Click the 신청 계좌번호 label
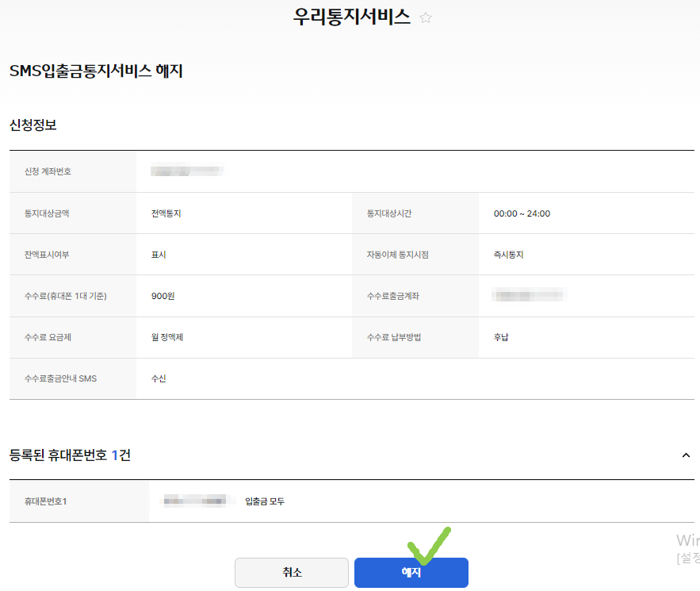The width and height of the screenshot is (700, 591). [x=48, y=171]
